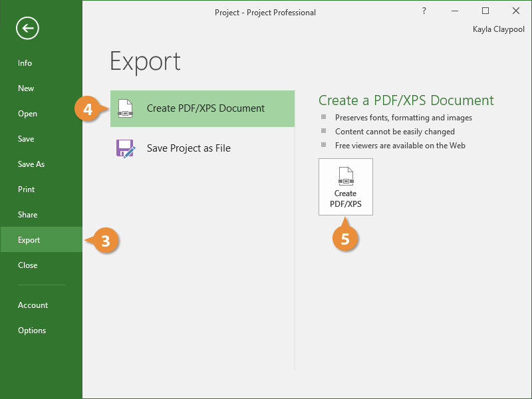Image resolution: width=532 pixels, height=399 pixels.
Task: Open the Account settings page
Action: coord(33,305)
